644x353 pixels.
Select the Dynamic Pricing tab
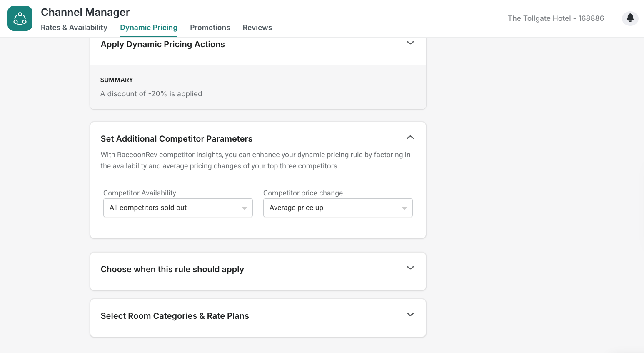(x=149, y=28)
